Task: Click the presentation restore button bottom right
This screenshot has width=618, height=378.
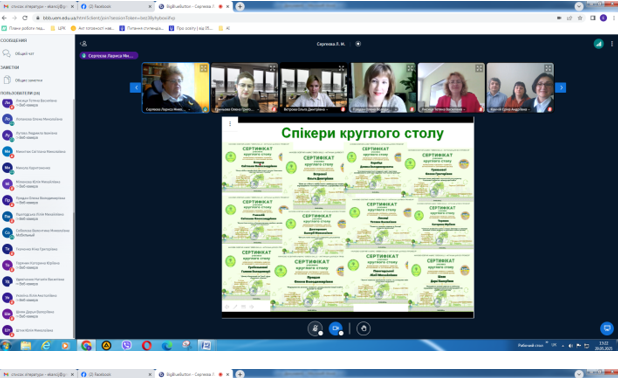Action: (x=607, y=328)
